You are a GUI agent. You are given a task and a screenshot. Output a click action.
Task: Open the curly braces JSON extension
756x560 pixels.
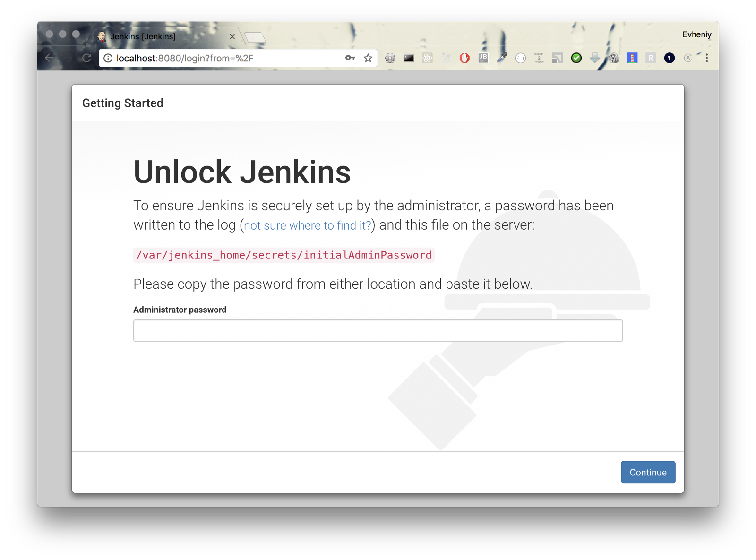pos(520,58)
